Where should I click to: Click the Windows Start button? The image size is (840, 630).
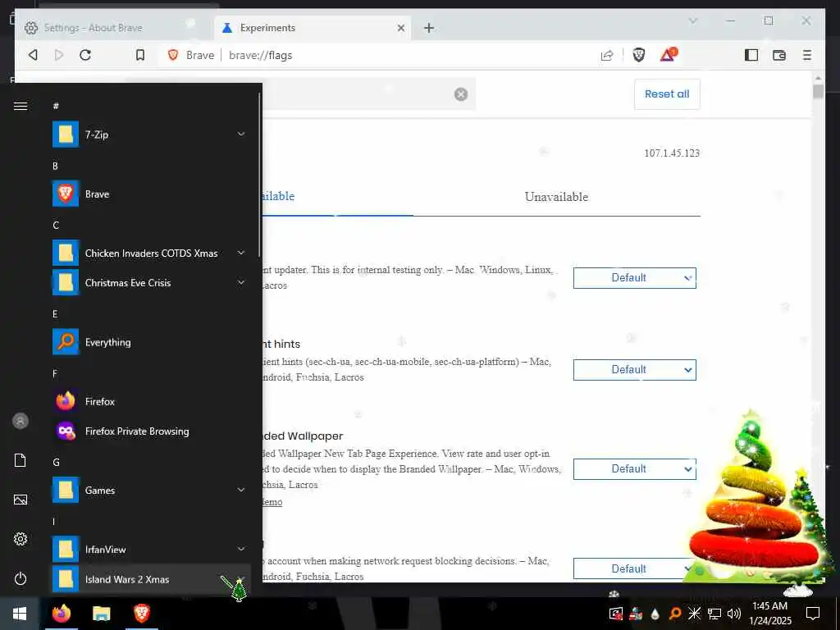tap(20, 614)
